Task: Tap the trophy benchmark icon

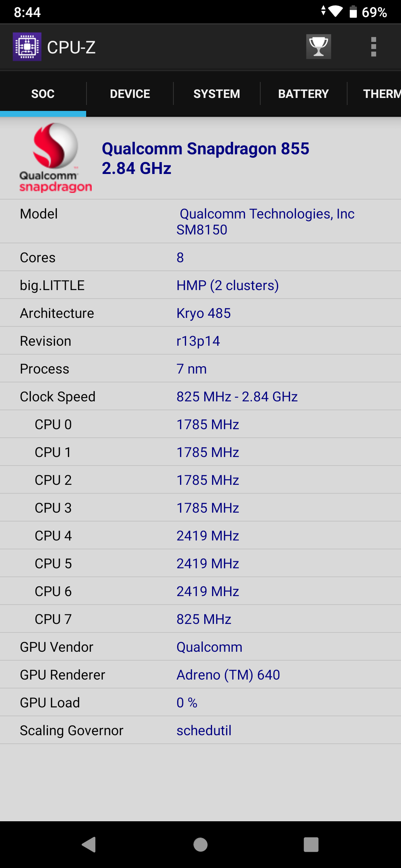Action: click(x=319, y=47)
